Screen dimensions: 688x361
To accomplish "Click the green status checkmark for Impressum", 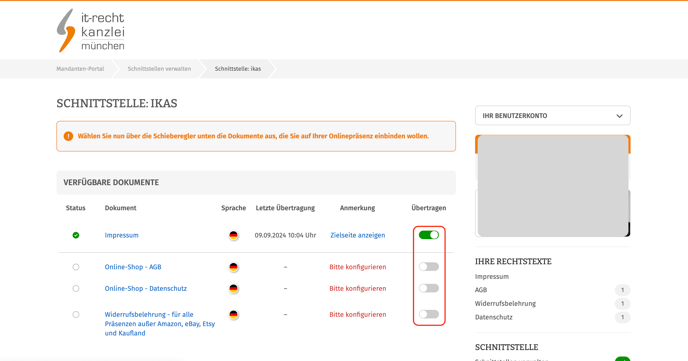I will click(x=76, y=235).
